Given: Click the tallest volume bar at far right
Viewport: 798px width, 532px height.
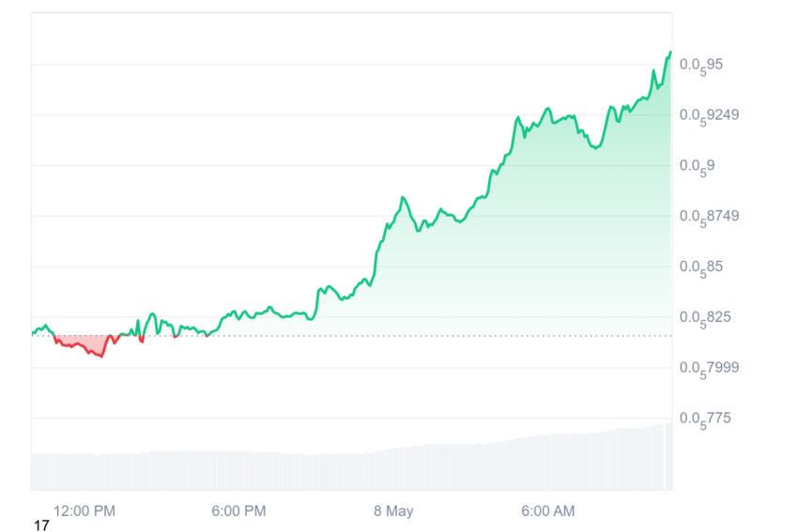Looking at the screenshot, I should click(x=669, y=456).
